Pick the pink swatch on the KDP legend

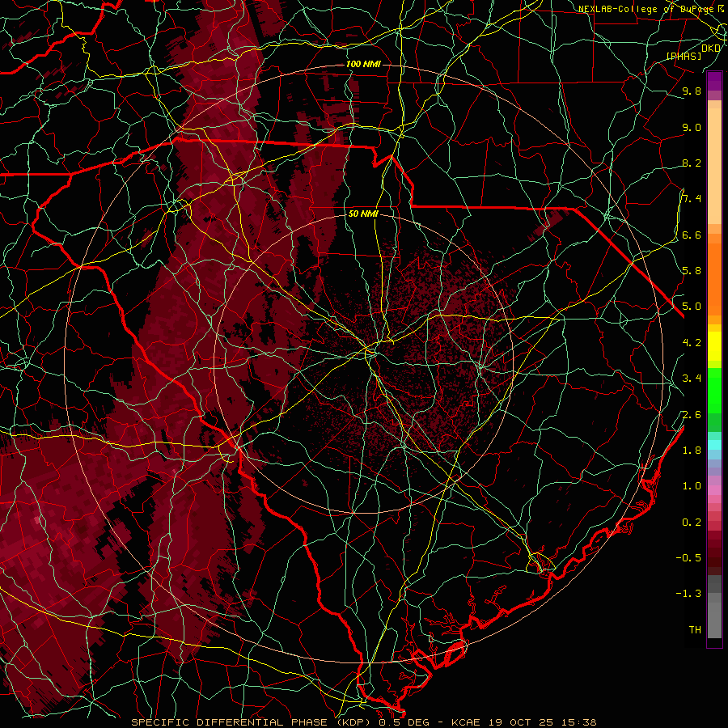tap(714, 490)
